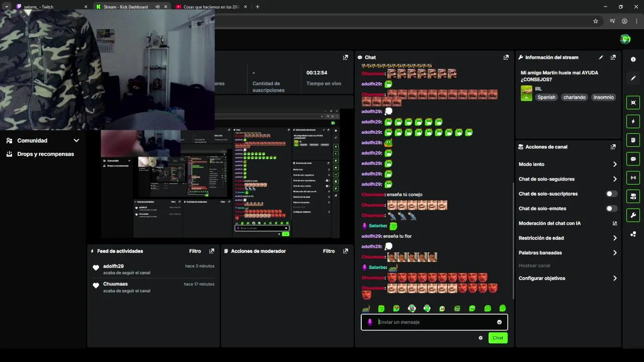This screenshot has height=362, width=644.
Task: Toggle the wrench panel icon in sidebar
Action: 633,215
